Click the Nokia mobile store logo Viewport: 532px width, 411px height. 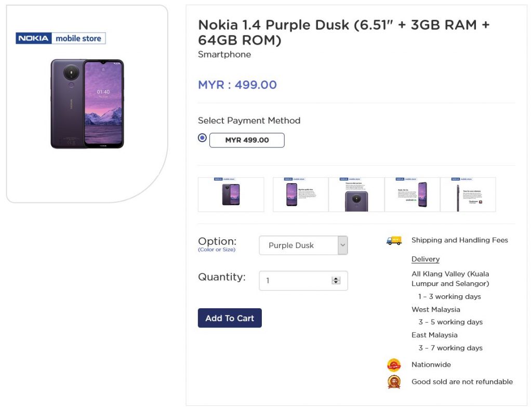click(61, 38)
